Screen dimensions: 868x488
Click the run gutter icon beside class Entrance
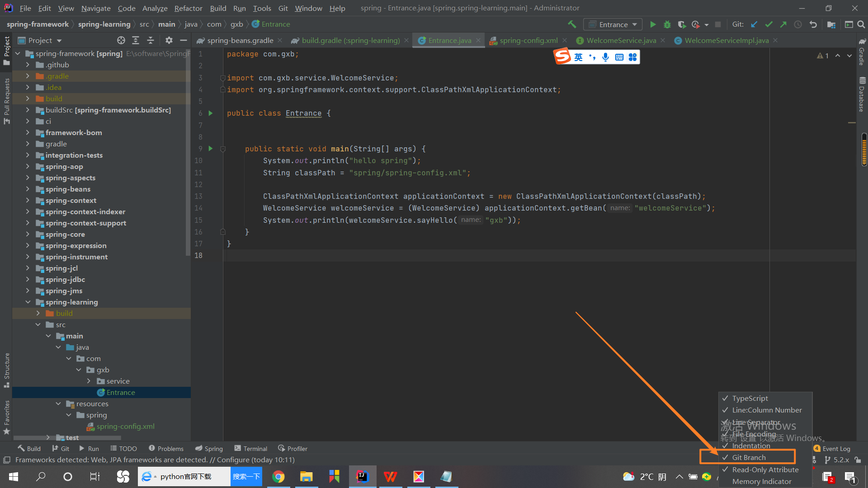coord(211,113)
